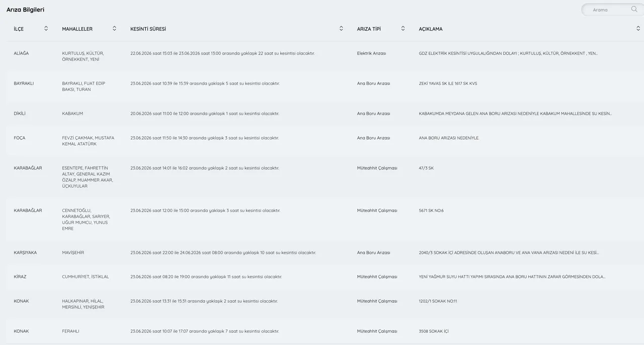
Task: Click the 1202/1 SOKAK NO:11 description
Action: point(438,301)
